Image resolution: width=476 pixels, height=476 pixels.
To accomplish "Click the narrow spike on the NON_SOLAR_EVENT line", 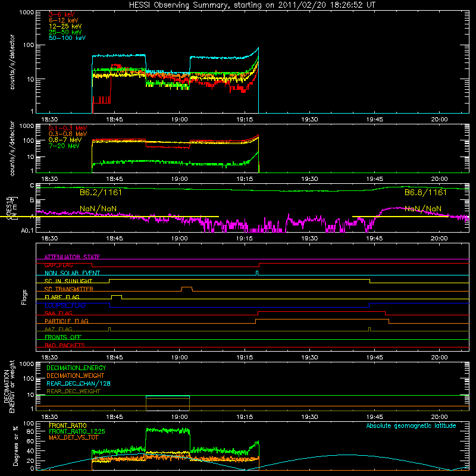I will 257,273.
